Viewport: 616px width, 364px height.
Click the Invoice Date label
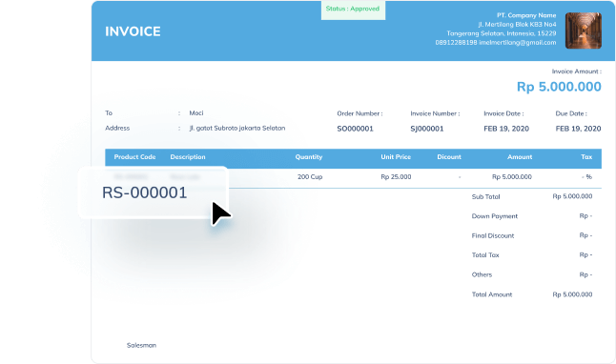(x=503, y=113)
